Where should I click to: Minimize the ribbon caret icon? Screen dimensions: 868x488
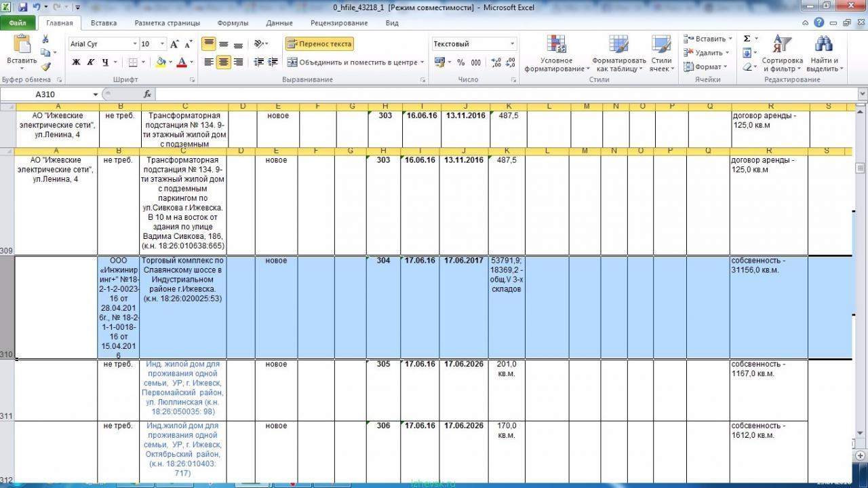click(x=806, y=23)
